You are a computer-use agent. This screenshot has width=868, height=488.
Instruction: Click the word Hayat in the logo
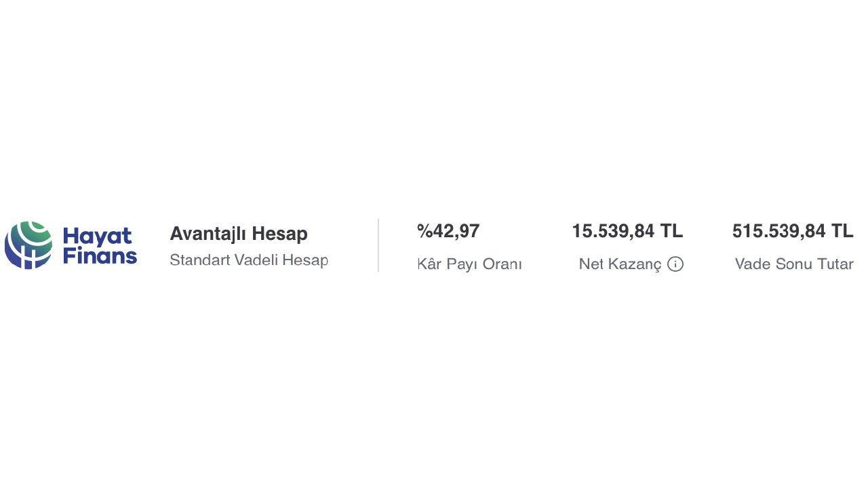point(97,237)
